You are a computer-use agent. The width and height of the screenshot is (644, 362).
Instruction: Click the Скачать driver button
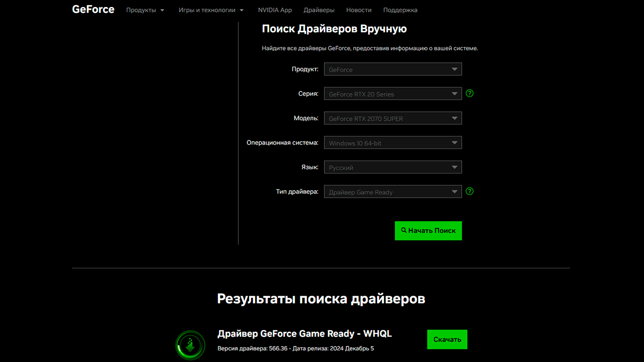pyautogui.click(x=447, y=340)
